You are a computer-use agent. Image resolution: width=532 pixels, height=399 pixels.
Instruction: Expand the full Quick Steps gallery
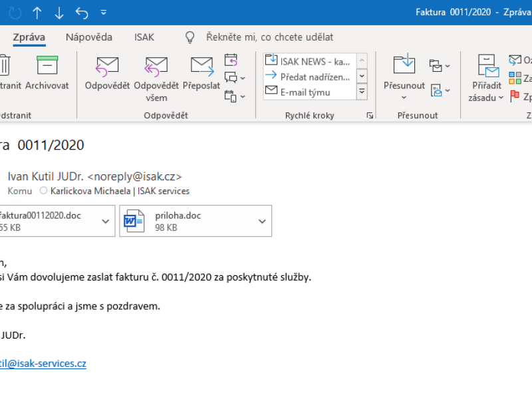pos(362,92)
